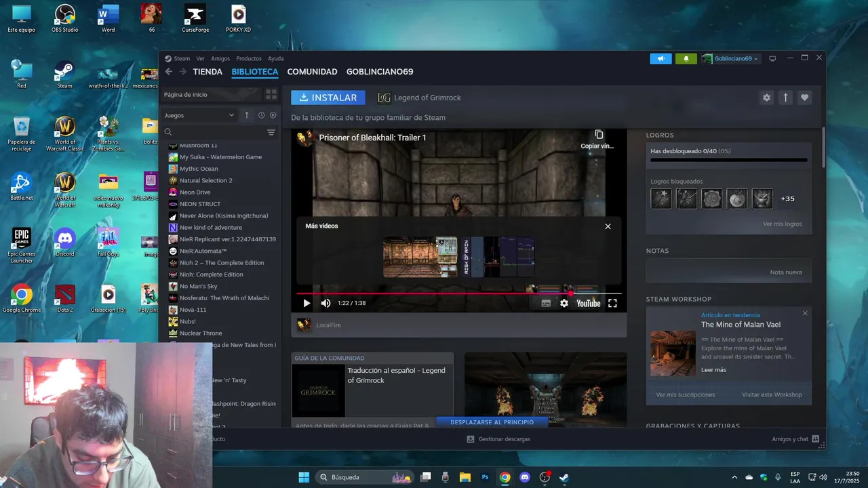Click the Steam forward arrow
The height and width of the screenshot is (488, 868).
click(x=182, y=72)
